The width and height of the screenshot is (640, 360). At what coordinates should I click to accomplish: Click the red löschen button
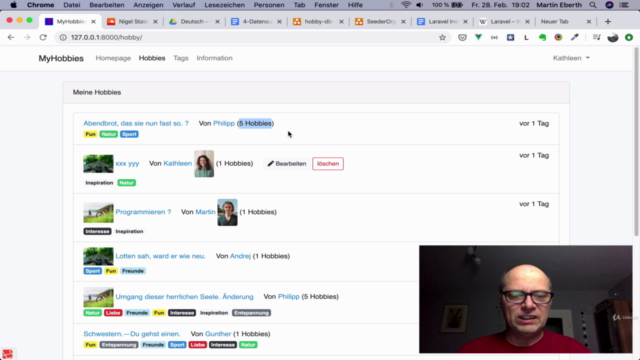click(328, 164)
